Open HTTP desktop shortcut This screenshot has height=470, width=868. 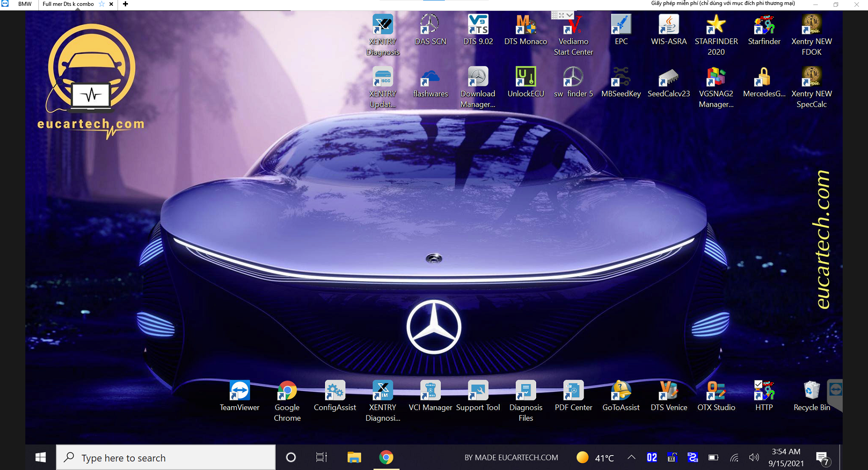(x=764, y=396)
